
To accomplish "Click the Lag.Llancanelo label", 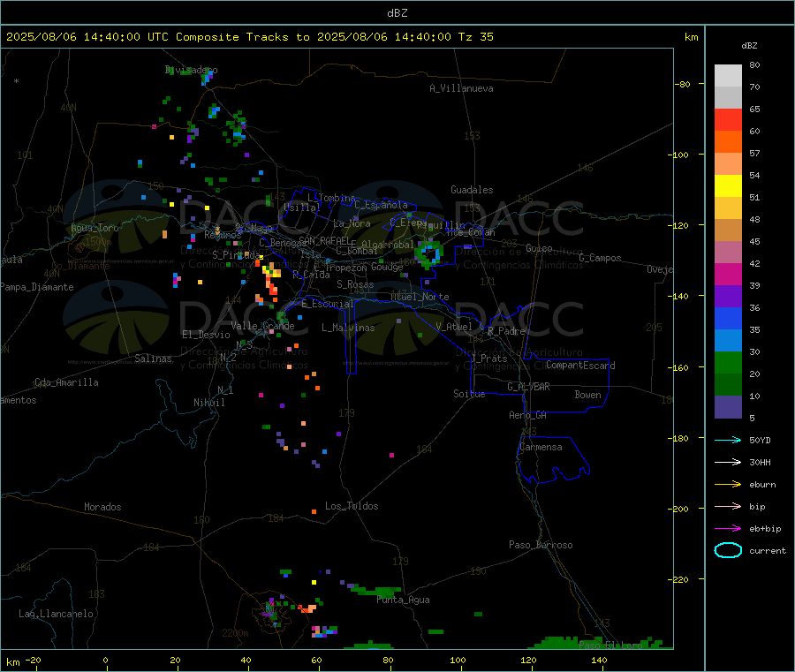I will pyautogui.click(x=56, y=614).
